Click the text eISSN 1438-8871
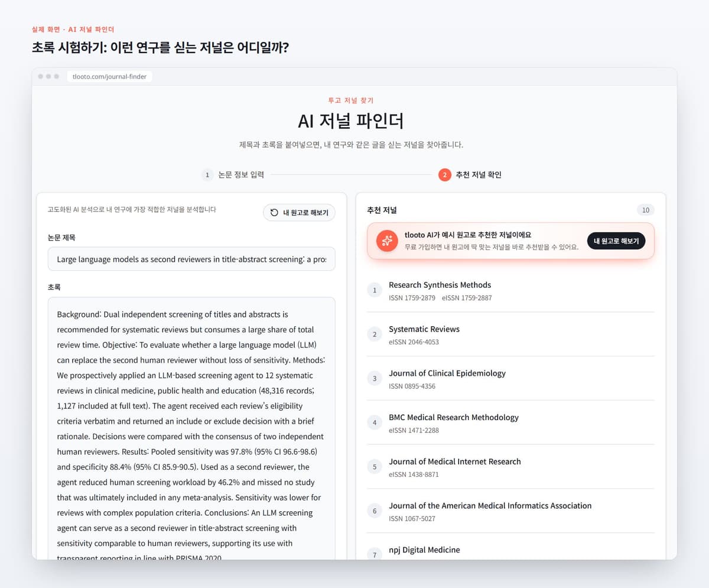 414,475
